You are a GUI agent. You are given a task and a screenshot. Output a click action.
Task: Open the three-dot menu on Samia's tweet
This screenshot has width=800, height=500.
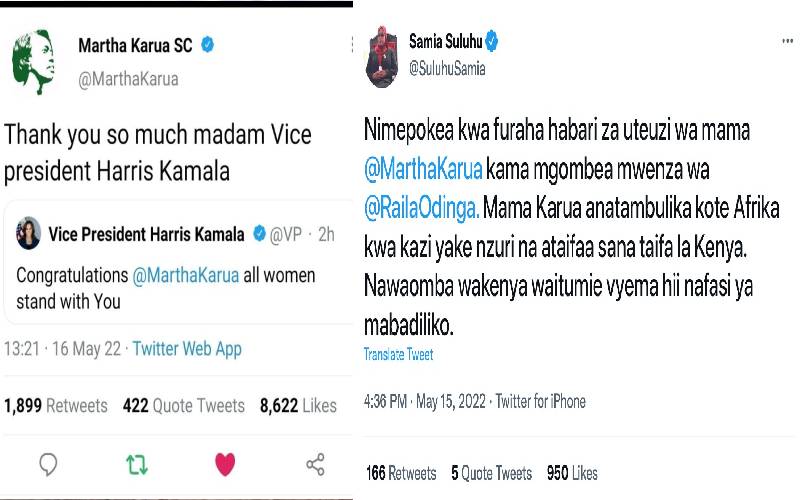[x=788, y=41]
